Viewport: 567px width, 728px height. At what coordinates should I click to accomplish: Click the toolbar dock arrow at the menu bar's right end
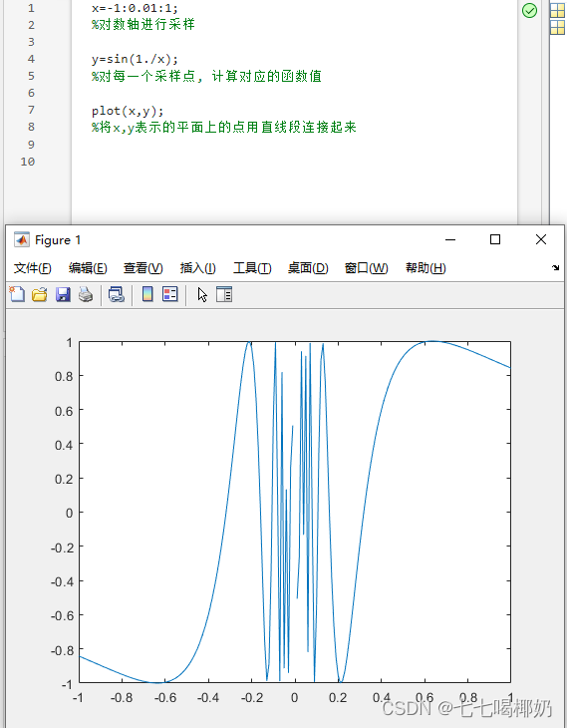coord(555,268)
